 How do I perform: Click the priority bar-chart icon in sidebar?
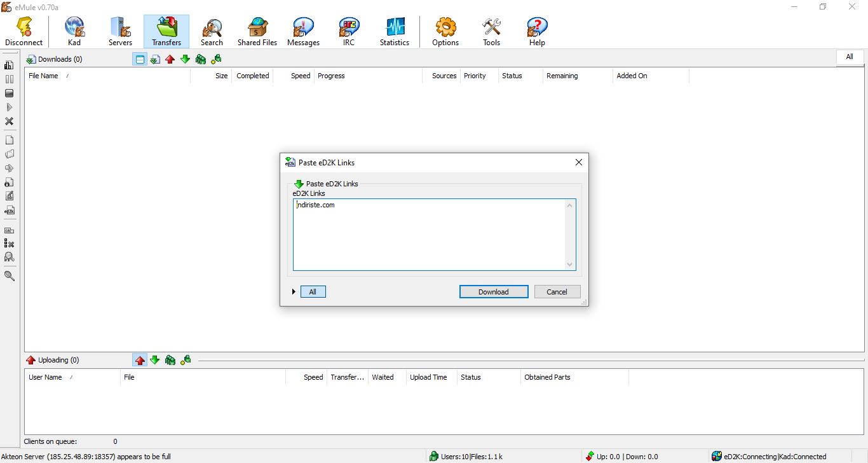[x=9, y=65]
